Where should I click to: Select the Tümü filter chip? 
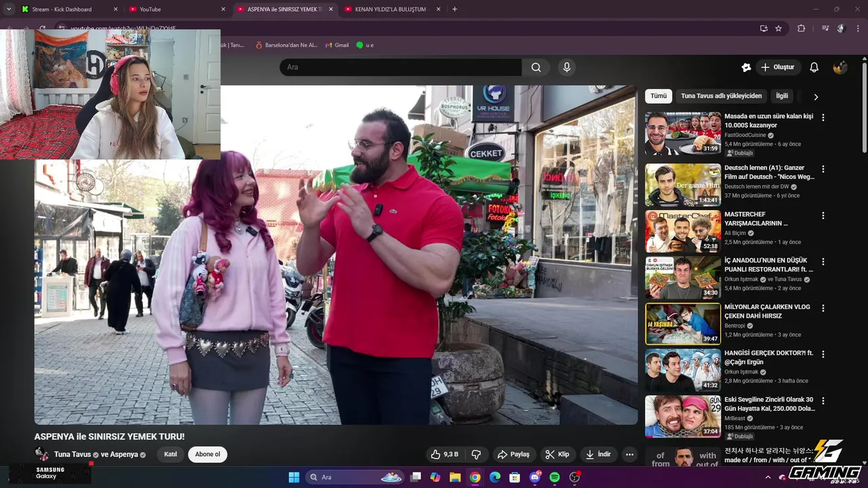pyautogui.click(x=658, y=96)
